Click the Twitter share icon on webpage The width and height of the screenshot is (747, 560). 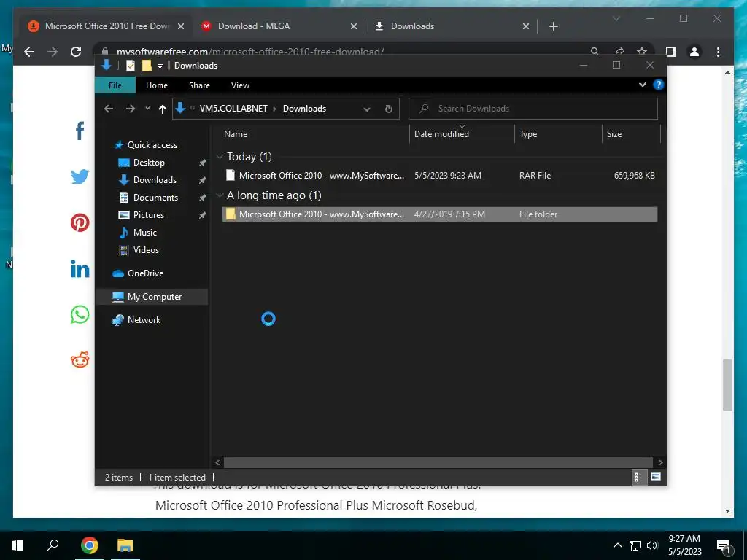coord(80,176)
